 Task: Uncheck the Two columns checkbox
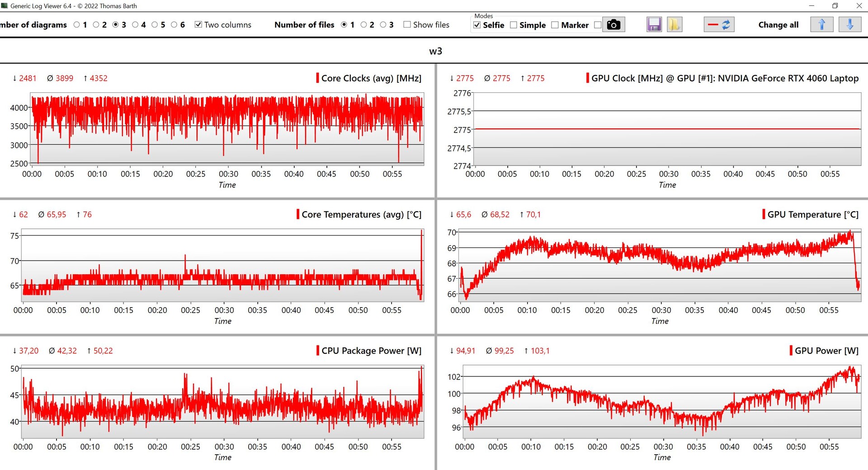198,25
